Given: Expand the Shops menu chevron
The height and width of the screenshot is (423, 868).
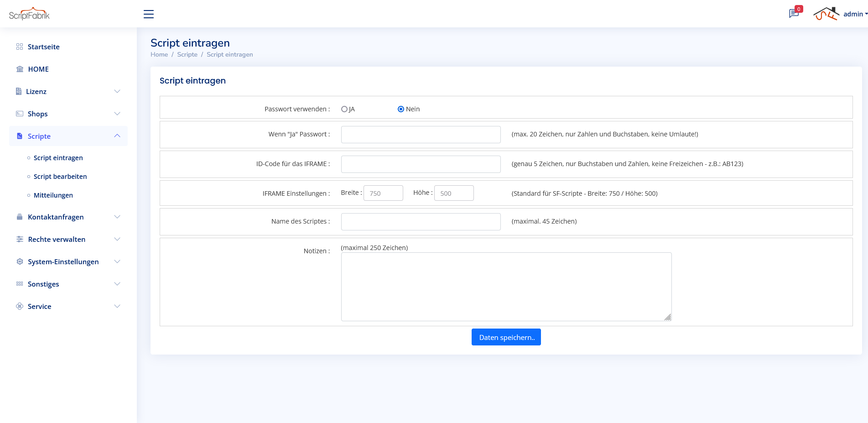Looking at the screenshot, I should (117, 114).
